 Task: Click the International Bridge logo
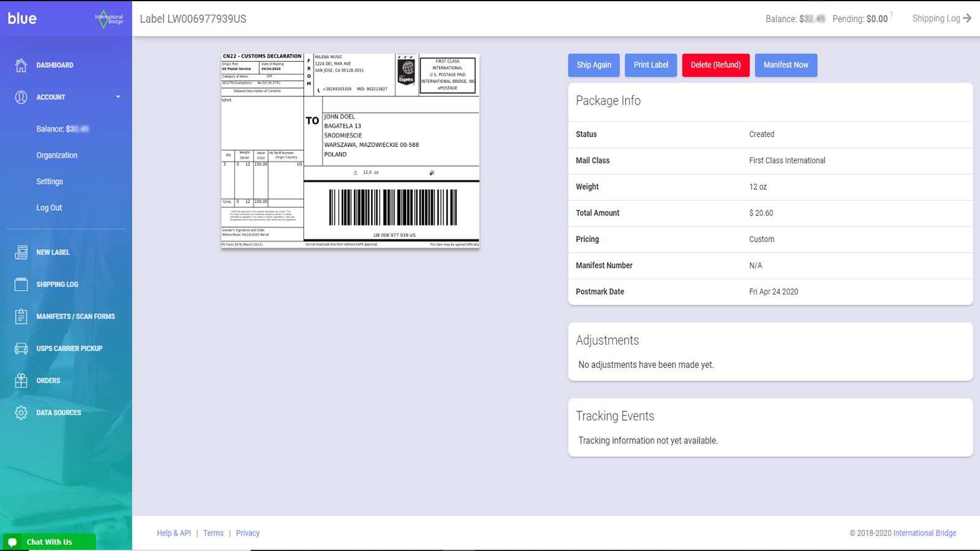click(x=109, y=19)
